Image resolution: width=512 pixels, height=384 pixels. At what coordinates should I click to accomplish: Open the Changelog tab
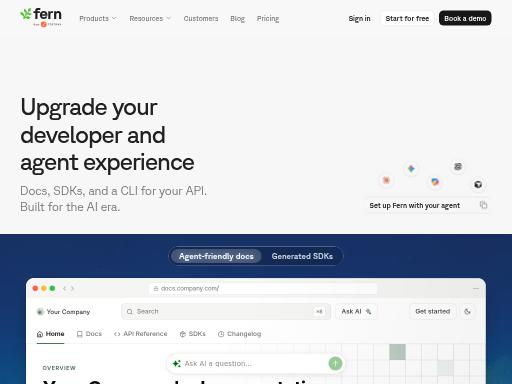tap(239, 334)
